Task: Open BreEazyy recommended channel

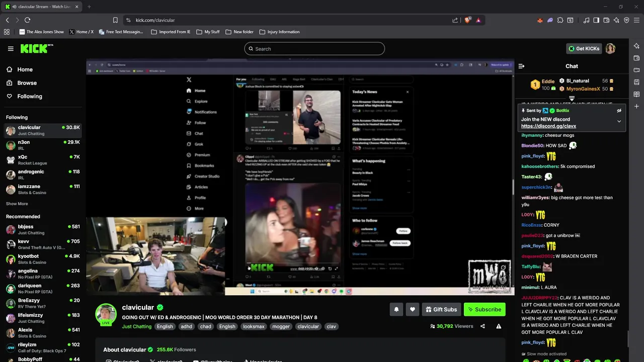Action: tap(42, 303)
